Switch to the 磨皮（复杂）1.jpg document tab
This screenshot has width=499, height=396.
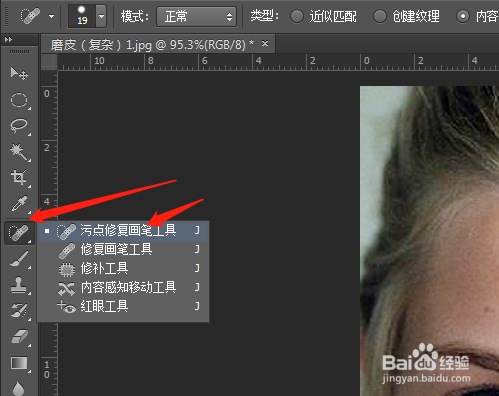152,44
